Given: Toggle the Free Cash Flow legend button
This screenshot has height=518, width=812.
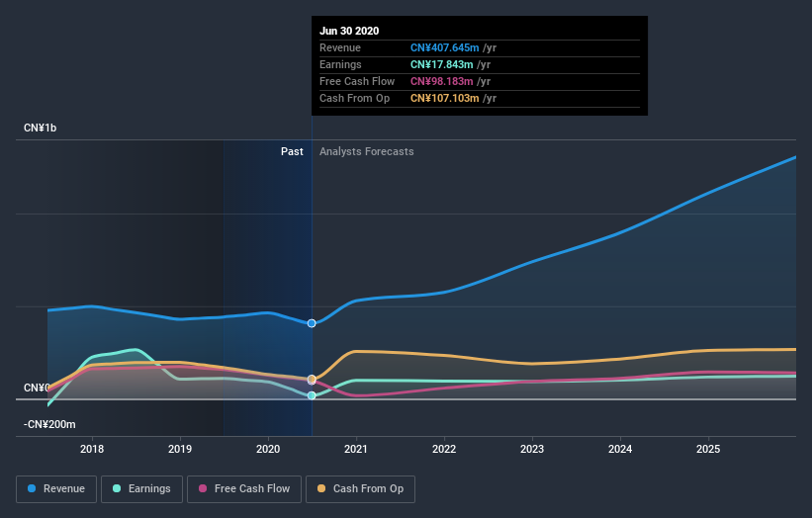Looking at the screenshot, I should [244, 489].
